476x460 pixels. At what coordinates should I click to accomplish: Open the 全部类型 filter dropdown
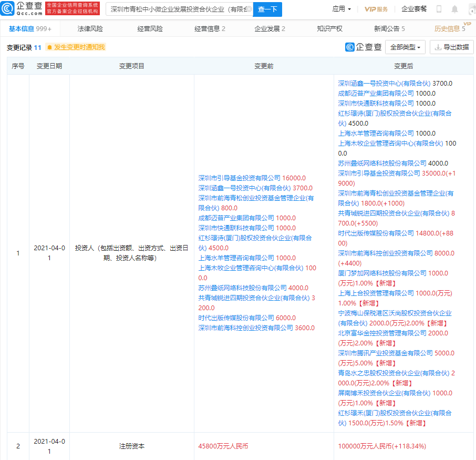click(x=405, y=47)
